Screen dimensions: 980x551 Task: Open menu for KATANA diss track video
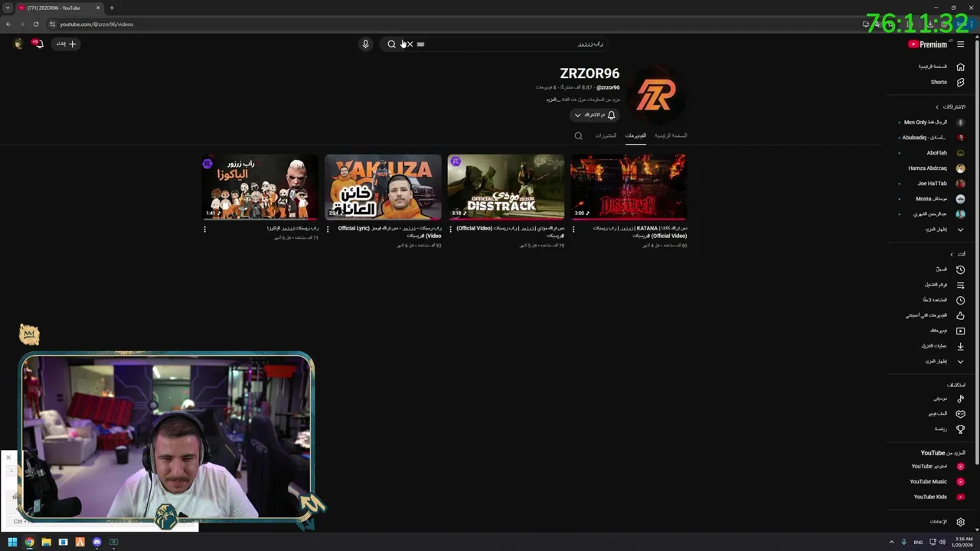573,229
